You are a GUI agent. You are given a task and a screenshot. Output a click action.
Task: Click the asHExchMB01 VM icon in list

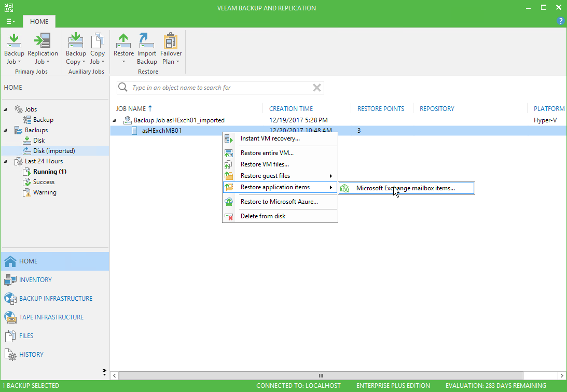pos(134,131)
